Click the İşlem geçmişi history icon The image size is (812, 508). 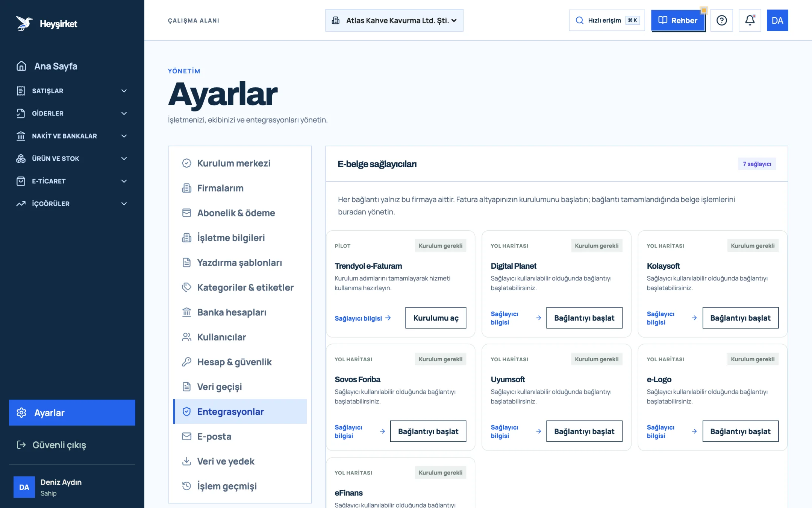186,486
